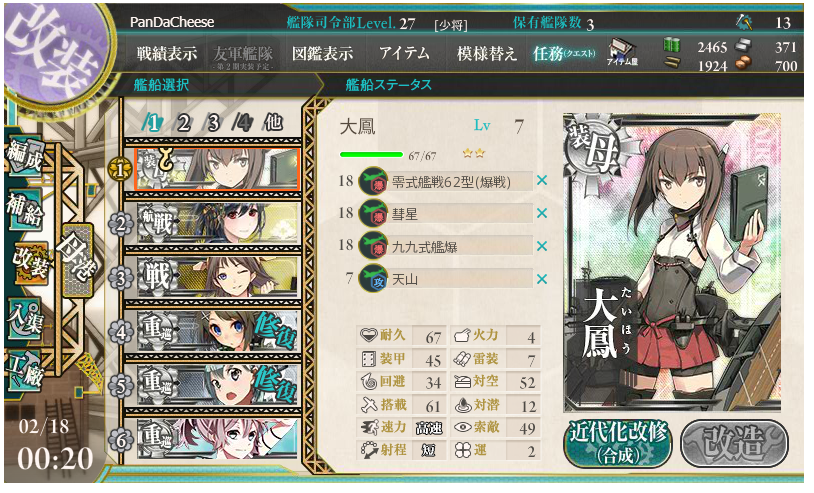Click the 近代化改修 modernization button
Image resolution: width=814 pixels, height=493 pixels.
(x=618, y=443)
